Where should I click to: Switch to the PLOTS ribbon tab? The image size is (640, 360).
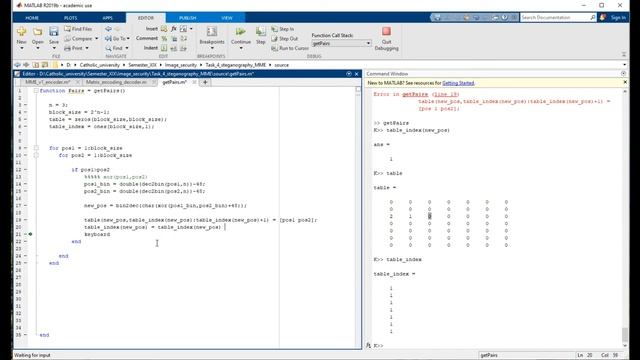[x=70, y=18]
